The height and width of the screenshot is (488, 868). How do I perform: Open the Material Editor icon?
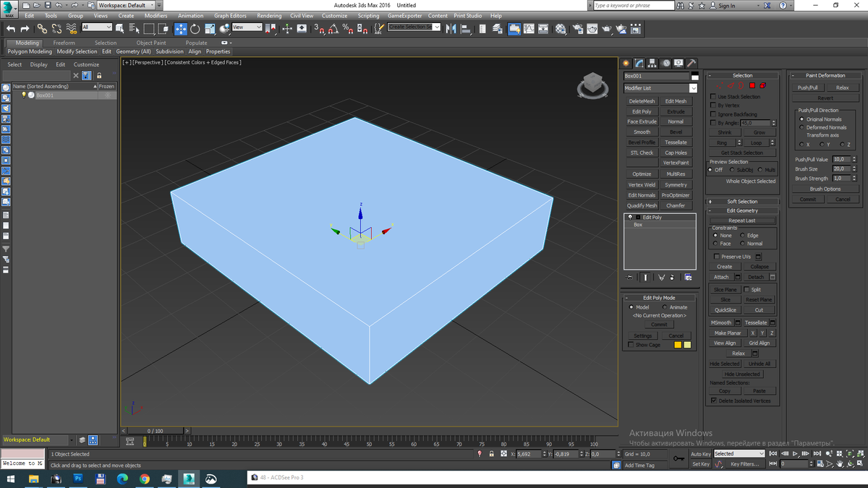tap(561, 29)
